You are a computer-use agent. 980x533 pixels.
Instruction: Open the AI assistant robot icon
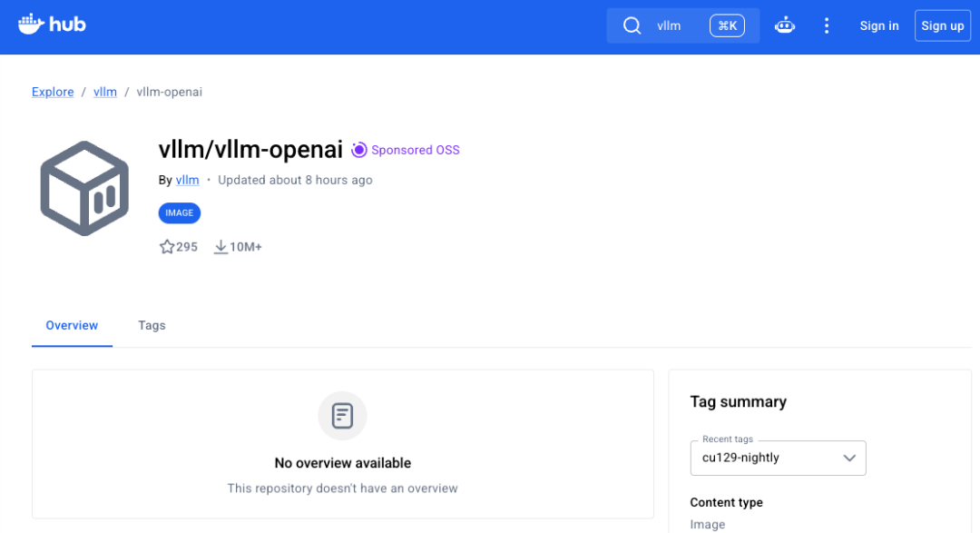[x=784, y=25]
